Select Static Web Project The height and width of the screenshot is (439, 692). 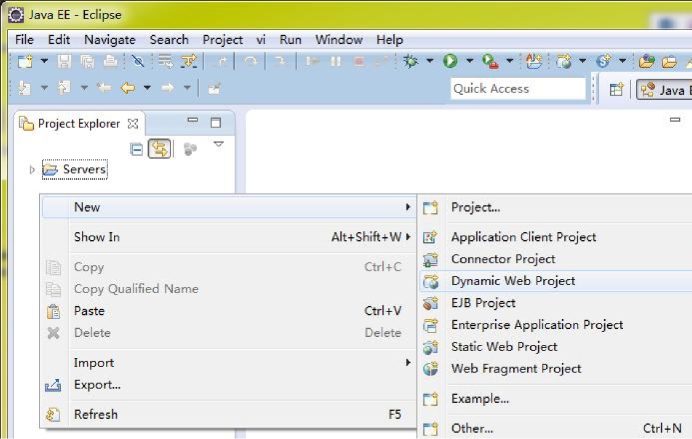click(x=555, y=347)
